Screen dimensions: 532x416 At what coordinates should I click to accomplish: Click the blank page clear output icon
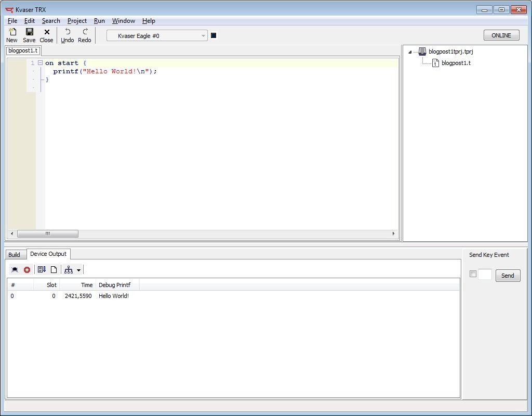tap(54, 269)
